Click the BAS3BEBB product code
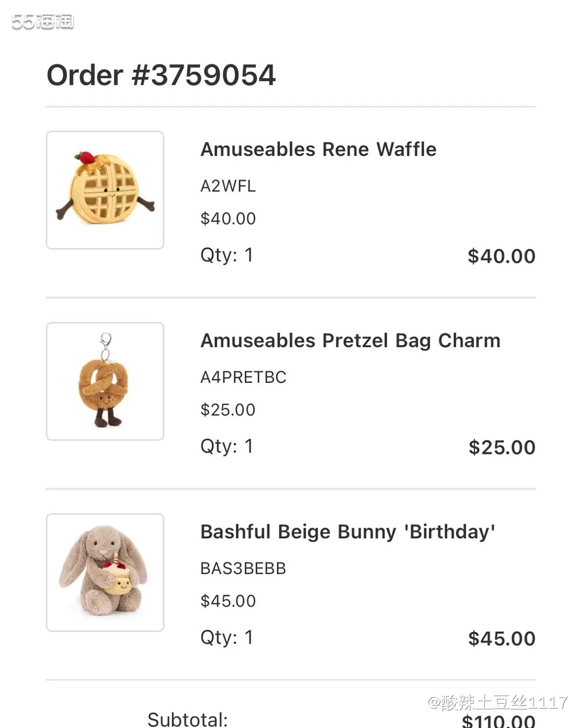This screenshot has height=728, width=582. (243, 568)
